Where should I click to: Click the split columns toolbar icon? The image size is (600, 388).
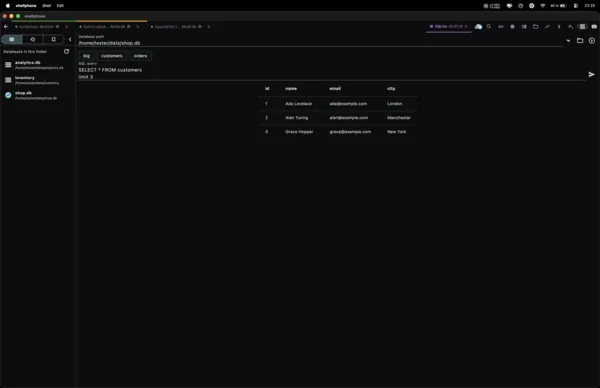tap(524, 26)
